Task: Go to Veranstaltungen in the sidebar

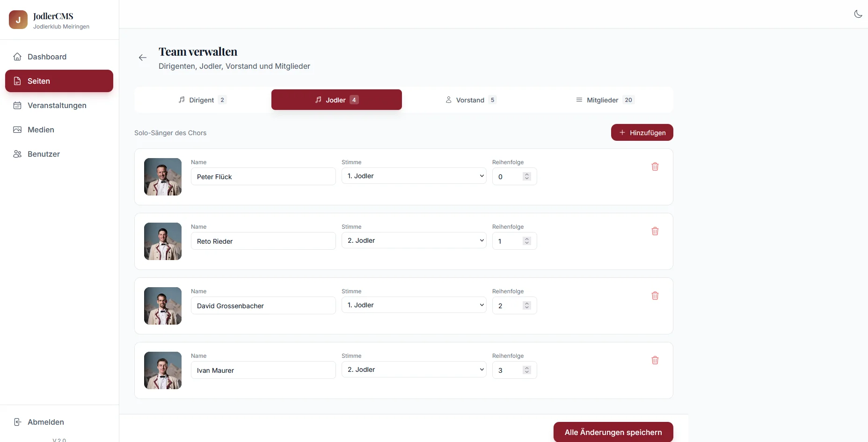Action: (x=57, y=105)
